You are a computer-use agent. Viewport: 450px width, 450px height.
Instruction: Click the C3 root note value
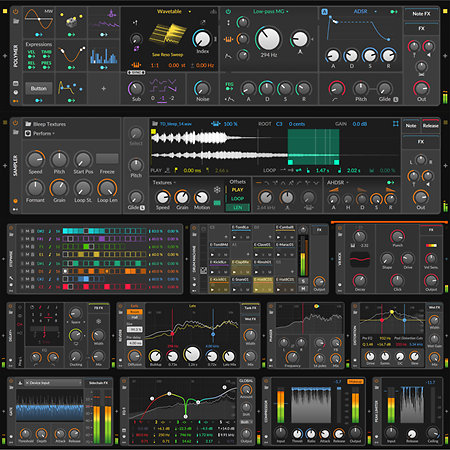[279, 124]
